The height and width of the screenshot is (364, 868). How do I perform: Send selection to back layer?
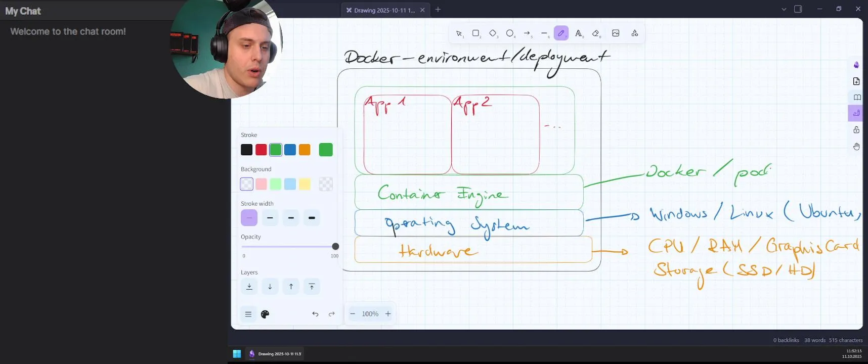(249, 287)
